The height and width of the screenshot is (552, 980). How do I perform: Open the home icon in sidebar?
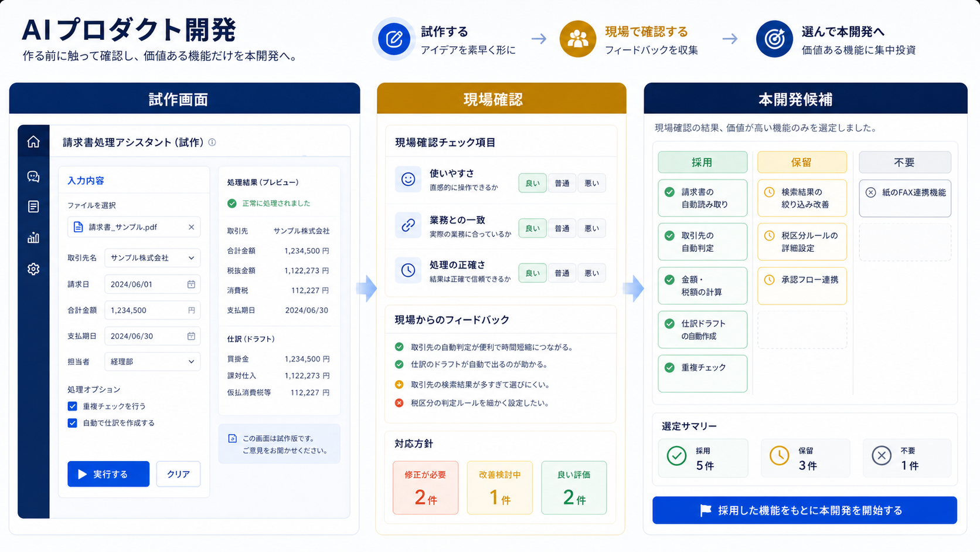(33, 141)
